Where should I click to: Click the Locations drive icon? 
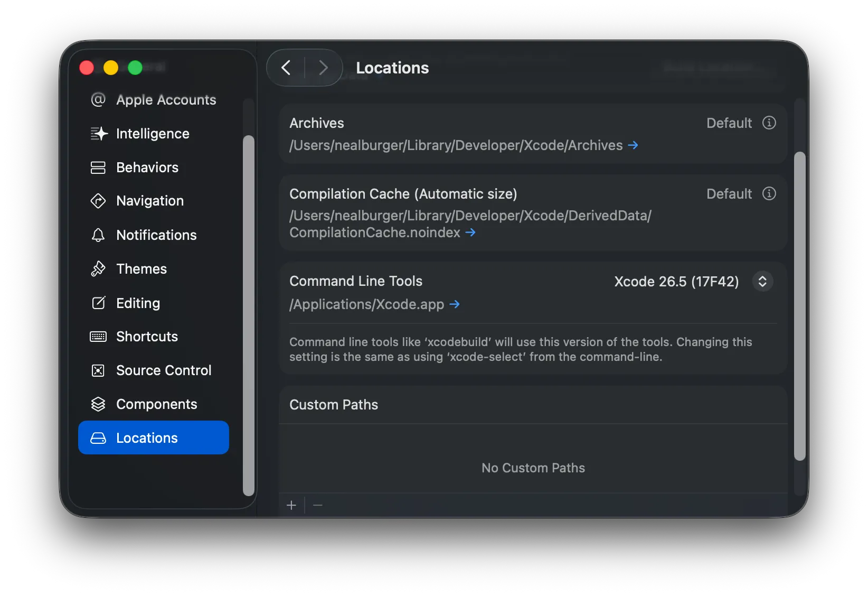98,438
